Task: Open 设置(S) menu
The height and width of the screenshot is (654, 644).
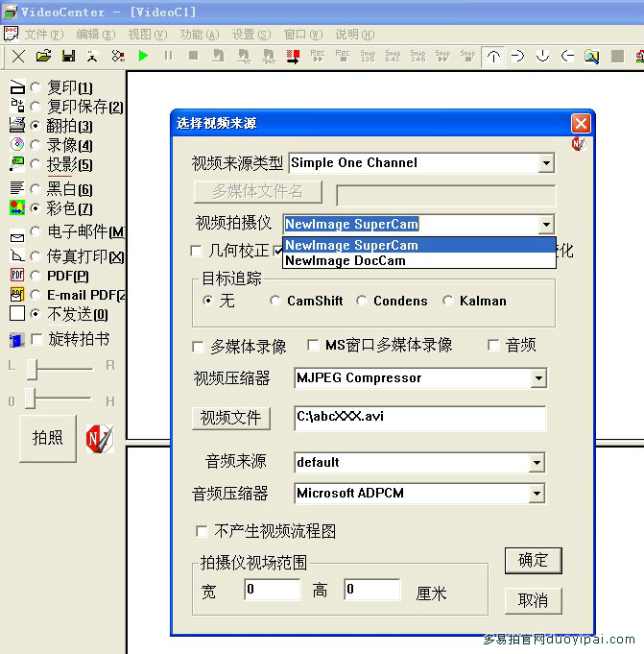Action: point(251,35)
